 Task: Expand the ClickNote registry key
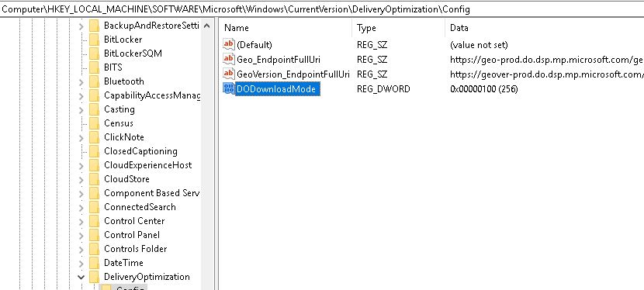[x=81, y=138]
